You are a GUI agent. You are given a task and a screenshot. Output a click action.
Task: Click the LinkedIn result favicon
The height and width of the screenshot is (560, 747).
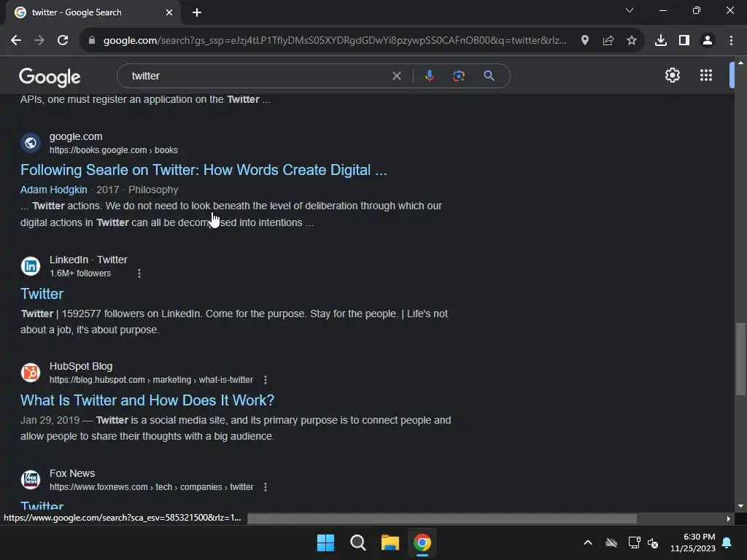(31, 266)
